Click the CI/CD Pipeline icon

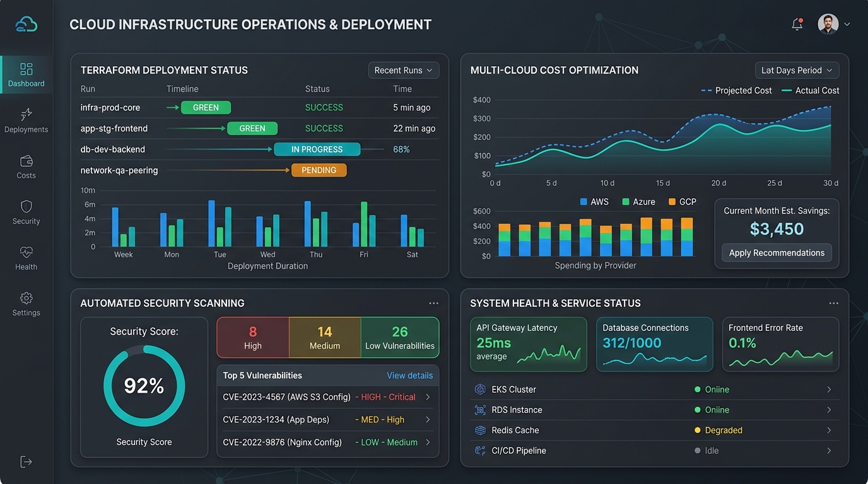tap(480, 451)
